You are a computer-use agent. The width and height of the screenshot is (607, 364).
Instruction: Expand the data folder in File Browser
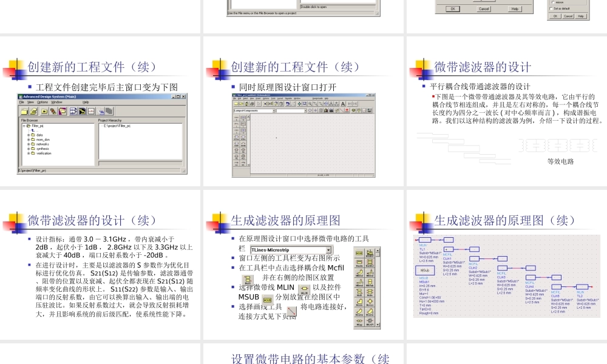(x=29, y=135)
